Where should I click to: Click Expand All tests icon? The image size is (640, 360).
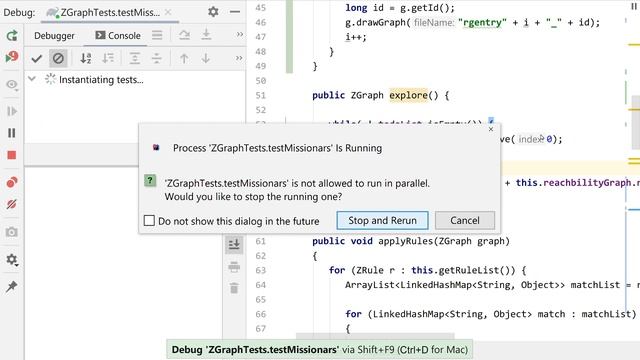[x=135, y=58]
